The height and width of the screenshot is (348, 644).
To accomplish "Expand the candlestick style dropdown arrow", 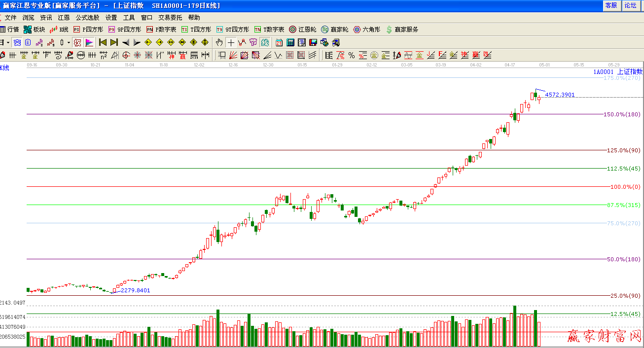I will [69, 42].
